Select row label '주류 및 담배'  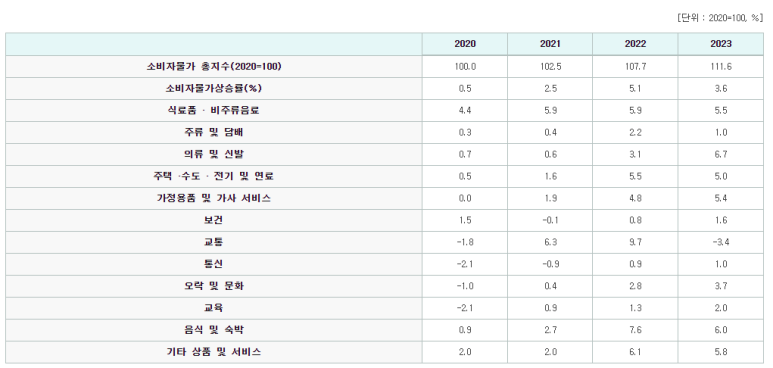click(214, 133)
